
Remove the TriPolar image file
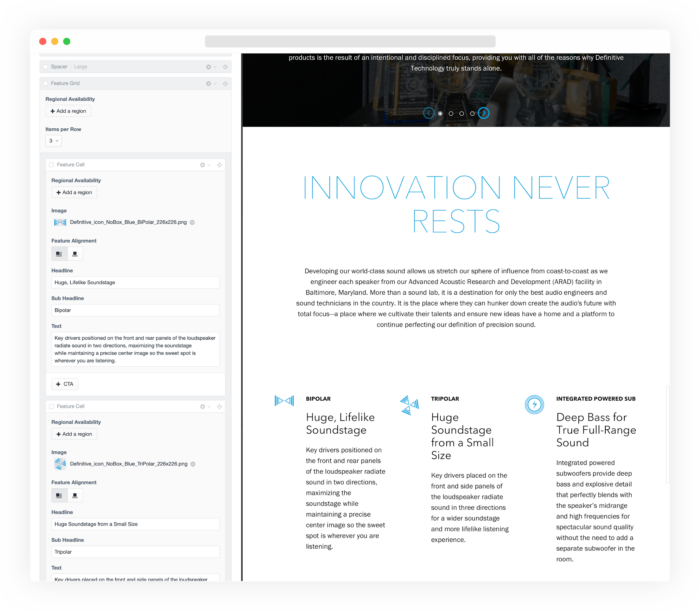pos(193,464)
